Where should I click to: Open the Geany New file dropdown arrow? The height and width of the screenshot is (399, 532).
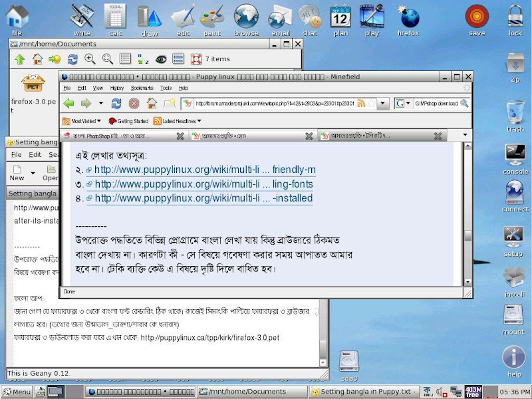(x=33, y=173)
